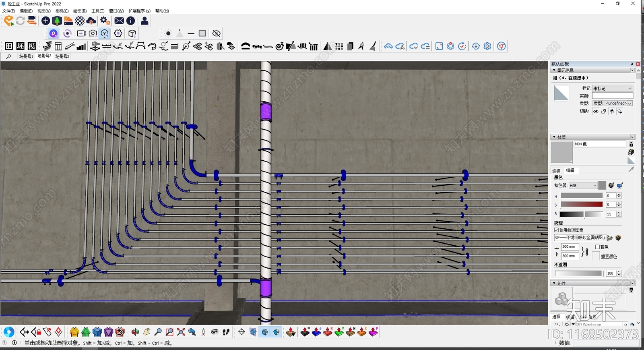Browse for texture image file folder icon
Viewport: 644px width, 350px height.
[x=610, y=238]
